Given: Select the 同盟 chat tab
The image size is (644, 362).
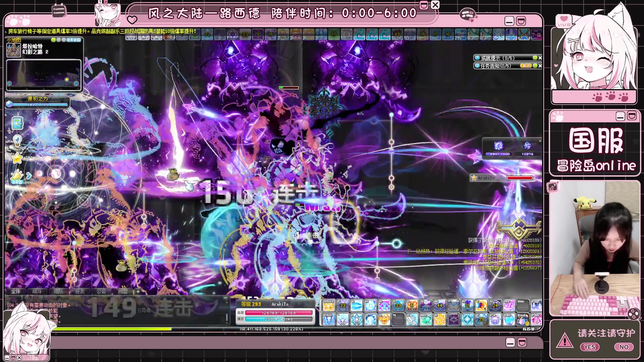Looking at the screenshot, I should coord(123,292).
